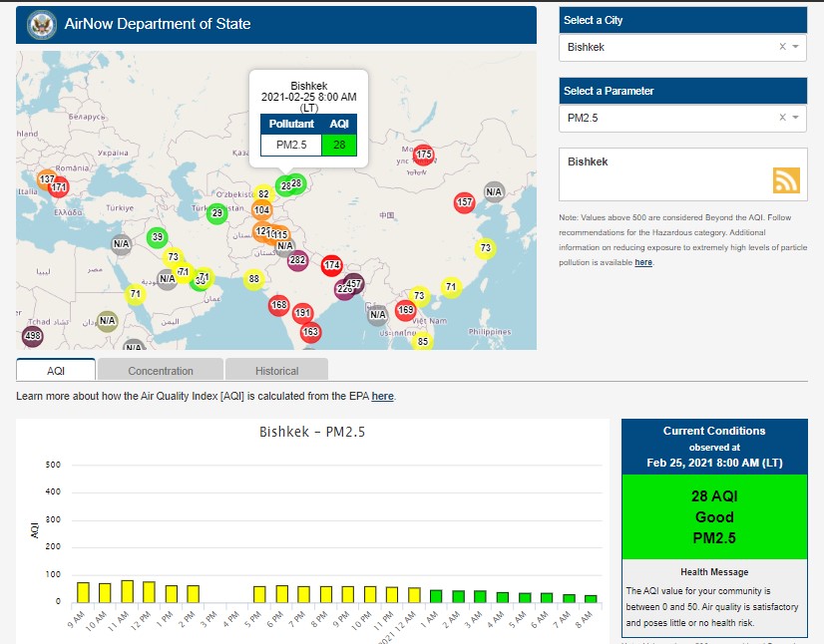Image resolution: width=824 pixels, height=644 pixels.
Task: Clear the Bishkek city selection
Action: (782, 47)
